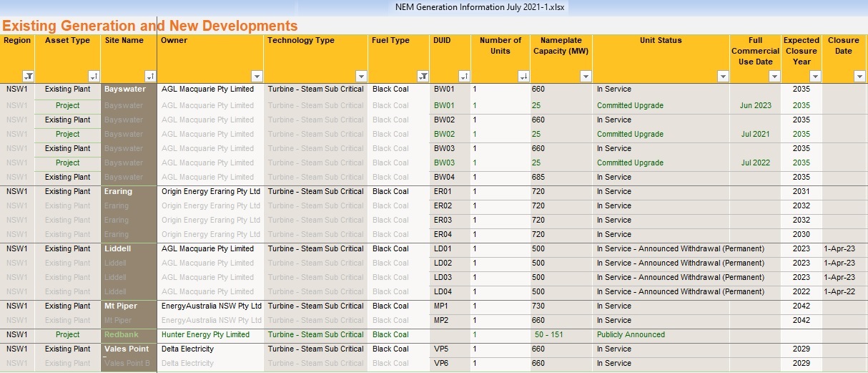Select 'EnergyAustralia NSW Pty Ltd' in MP1 row
Viewport: 868px width, 373px height.
[210, 306]
